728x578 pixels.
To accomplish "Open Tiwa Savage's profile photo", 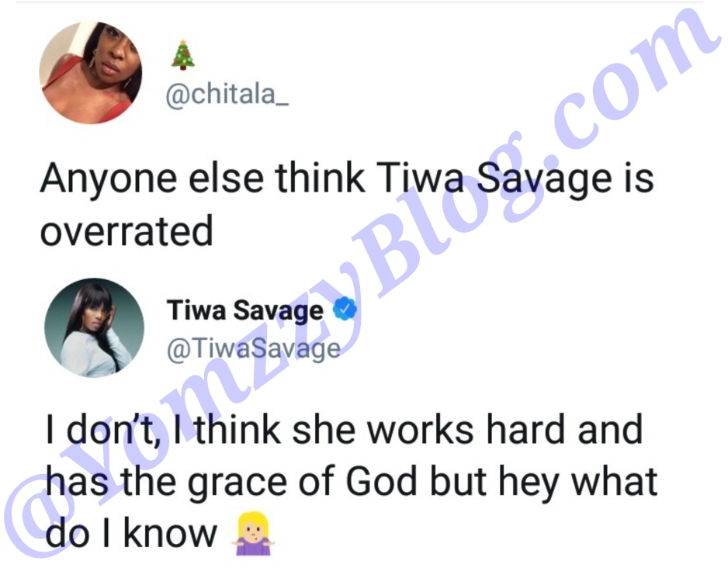I will 94,327.
